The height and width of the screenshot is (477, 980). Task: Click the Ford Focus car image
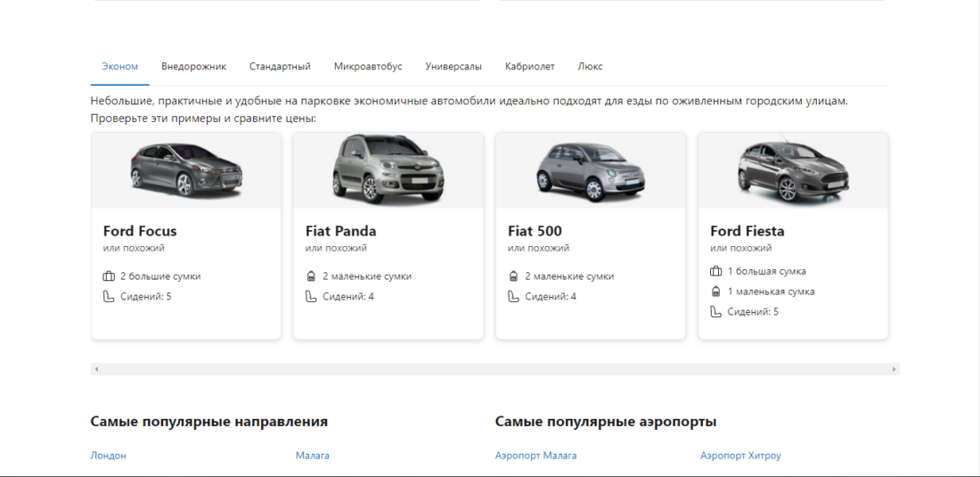point(186,169)
